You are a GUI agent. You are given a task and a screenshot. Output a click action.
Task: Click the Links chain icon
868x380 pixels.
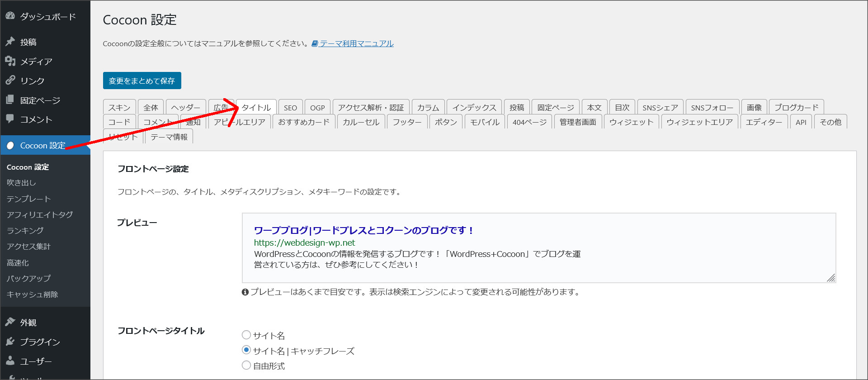point(10,81)
